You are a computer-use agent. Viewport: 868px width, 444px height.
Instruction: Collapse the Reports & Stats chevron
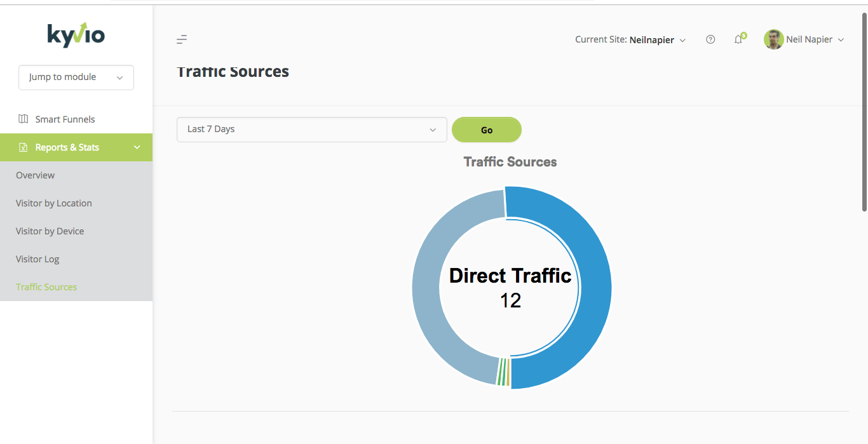click(x=137, y=147)
